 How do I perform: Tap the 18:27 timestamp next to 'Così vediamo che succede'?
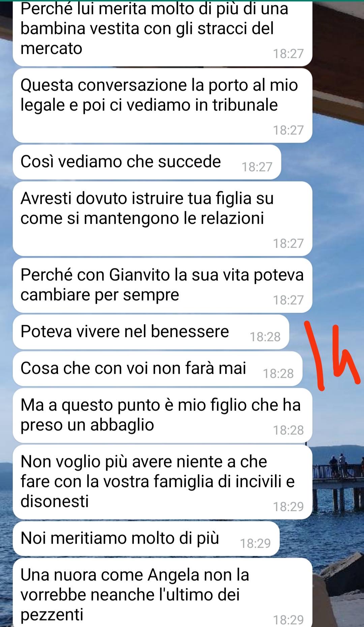tap(257, 167)
